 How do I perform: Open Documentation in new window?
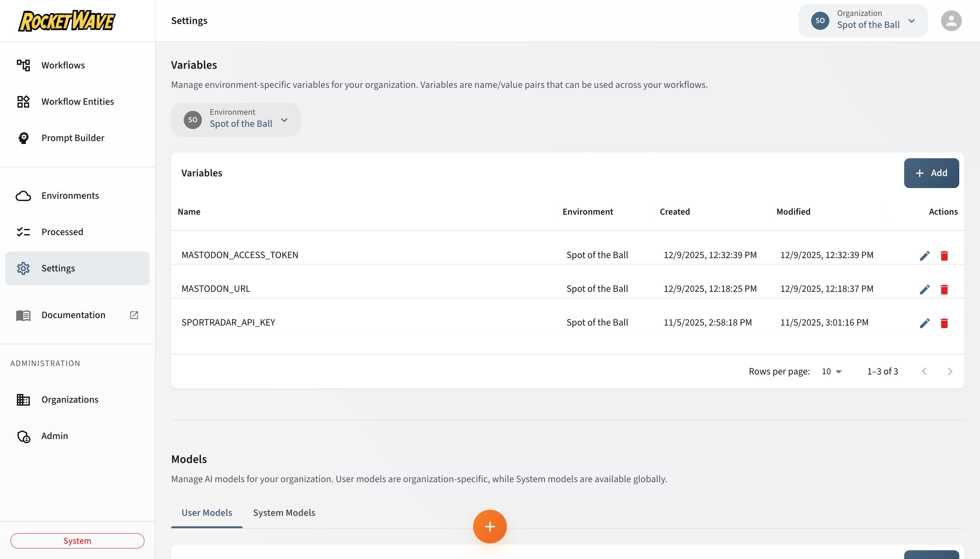click(134, 315)
